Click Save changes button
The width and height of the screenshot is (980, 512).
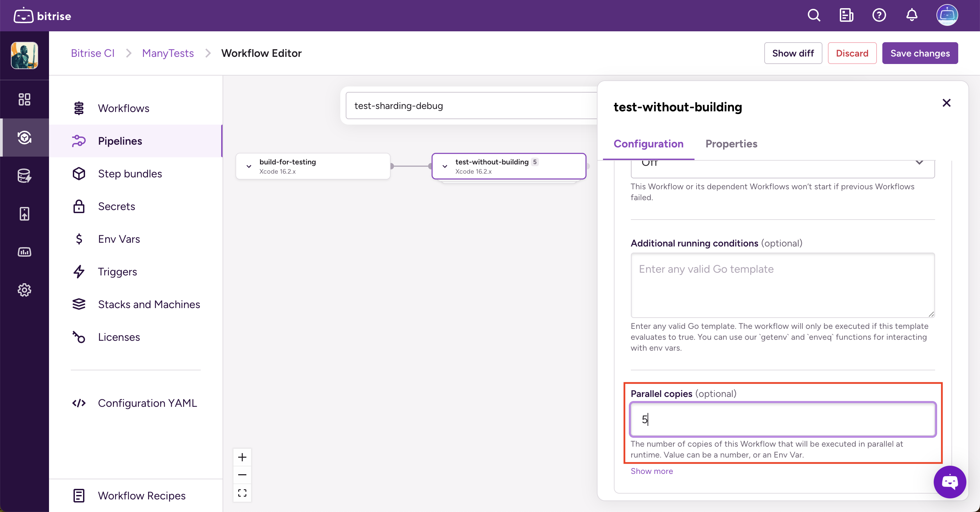[x=919, y=53]
